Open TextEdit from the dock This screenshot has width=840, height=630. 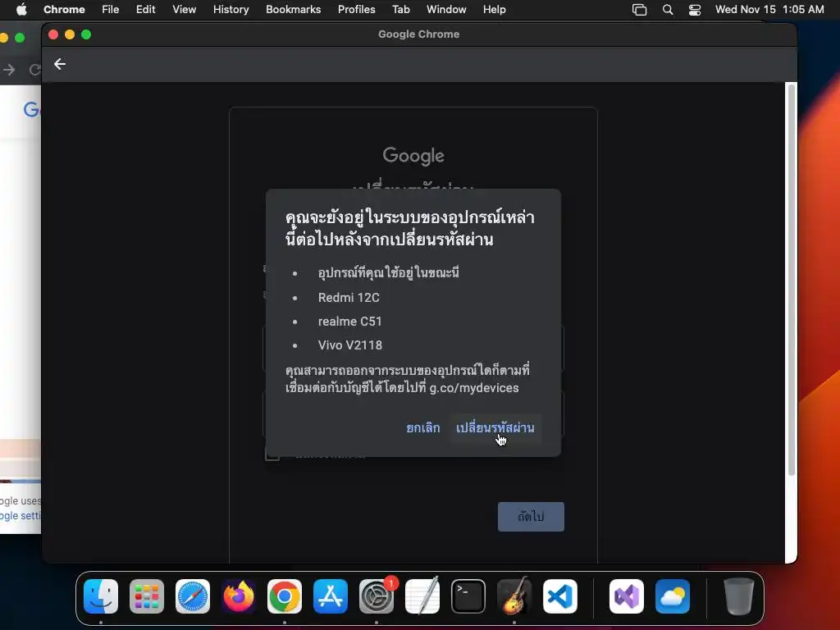click(x=422, y=596)
